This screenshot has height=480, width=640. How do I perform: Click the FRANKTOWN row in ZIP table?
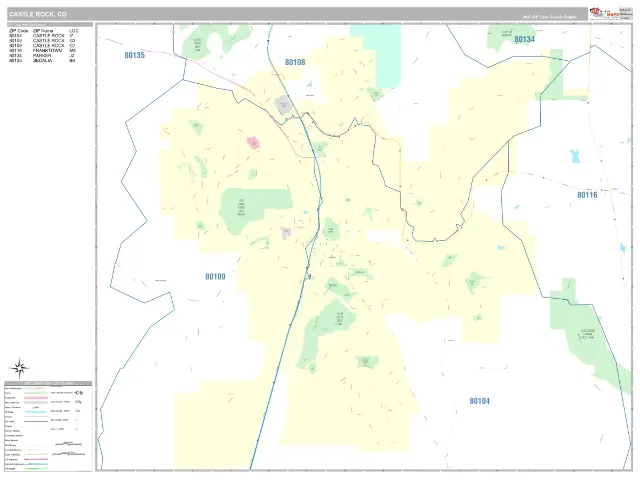pos(42,51)
